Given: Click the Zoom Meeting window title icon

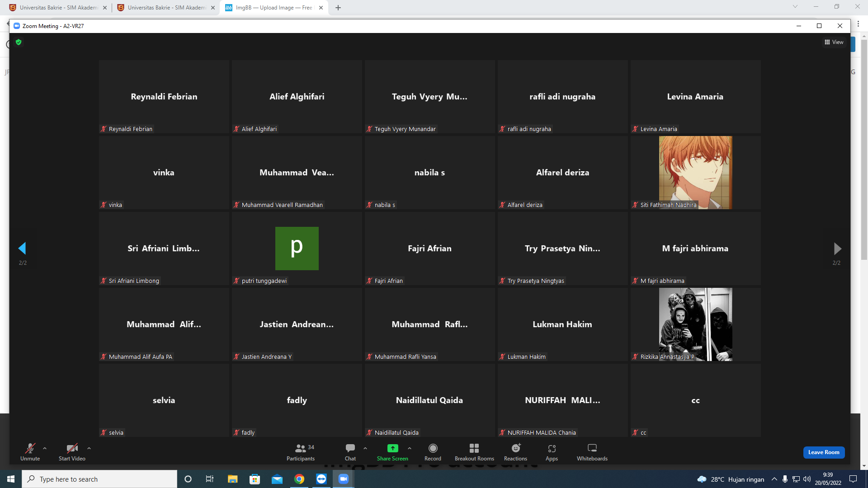Looking at the screenshot, I should tap(17, 26).
